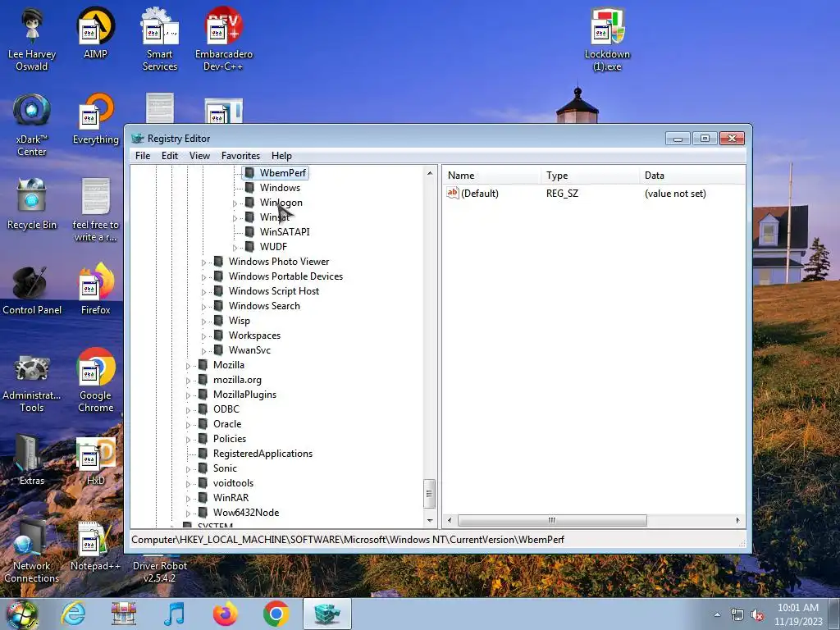Select the Notepad++ desktop shortcut

point(95,546)
